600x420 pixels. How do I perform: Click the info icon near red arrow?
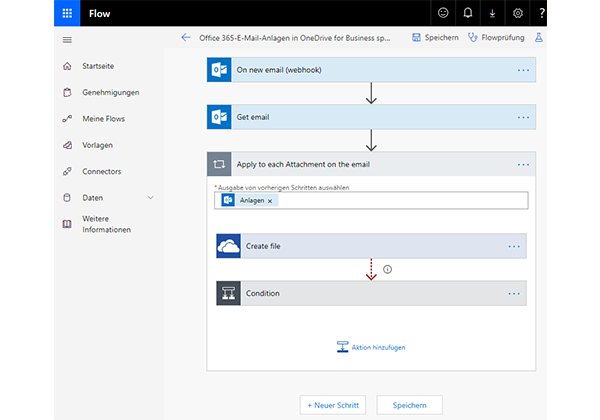click(x=387, y=269)
